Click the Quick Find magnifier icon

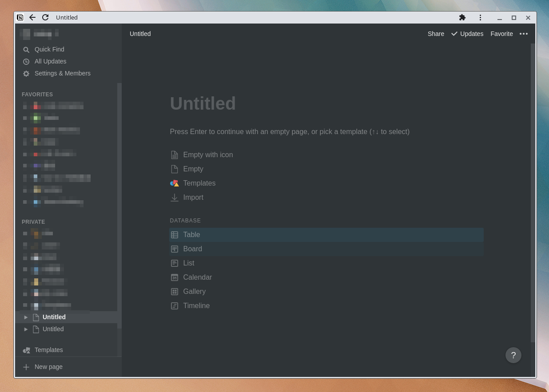click(x=26, y=50)
